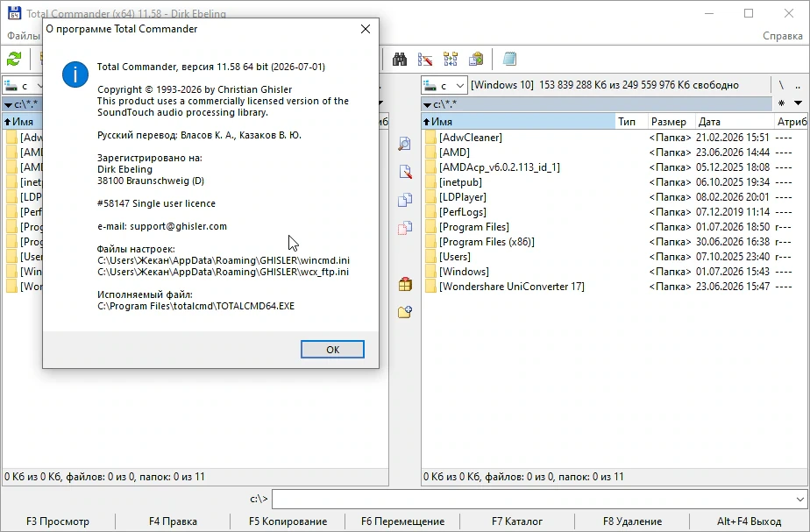Click the move files icon in middle bar

click(405, 228)
